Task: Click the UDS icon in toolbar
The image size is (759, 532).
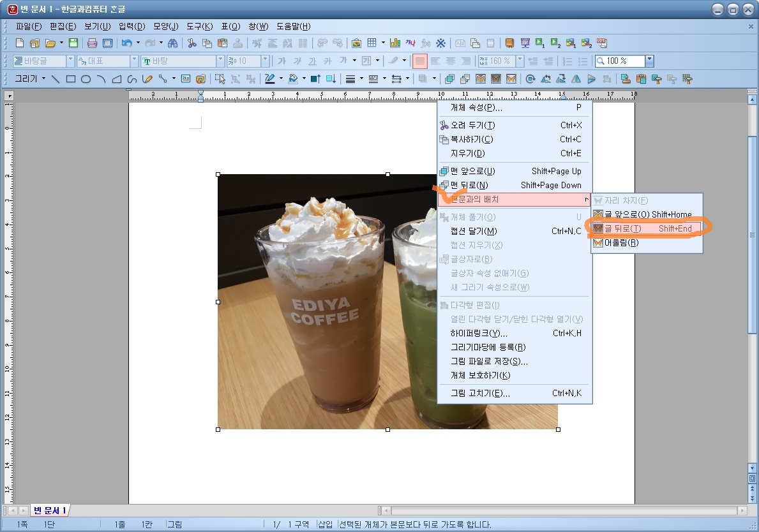Action: (602, 43)
